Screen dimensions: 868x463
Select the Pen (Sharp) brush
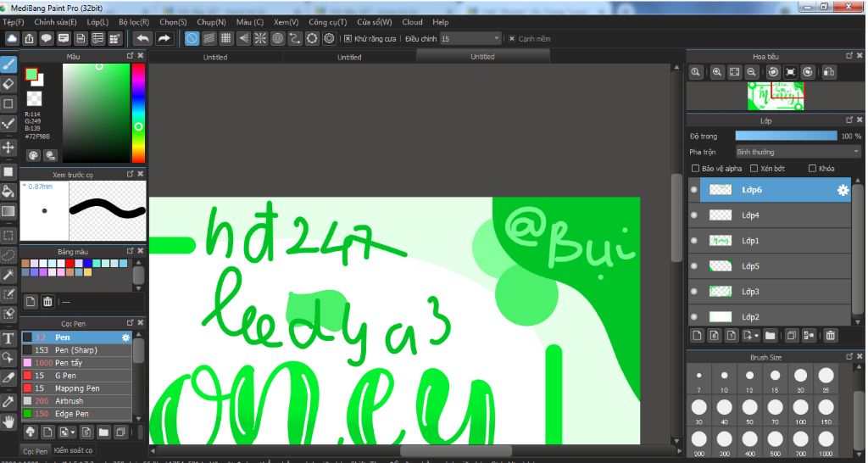click(x=76, y=350)
